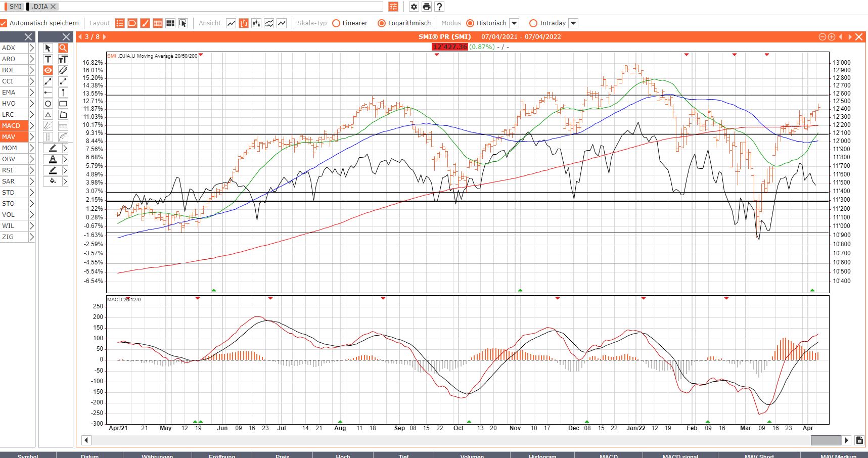Screen dimensions: 868x458
Task: Switch to candlestick chart view icon
Action: point(256,23)
